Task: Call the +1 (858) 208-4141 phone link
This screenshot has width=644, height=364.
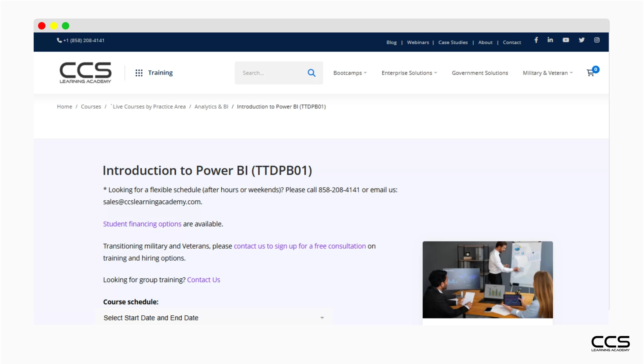Action: (80, 40)
